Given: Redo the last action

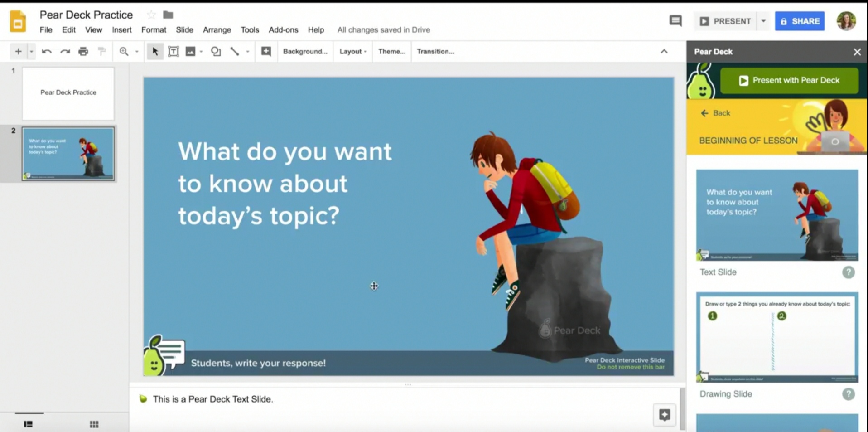Looking at the screenshot, I should pyautogui.click(x=65, y=51).
